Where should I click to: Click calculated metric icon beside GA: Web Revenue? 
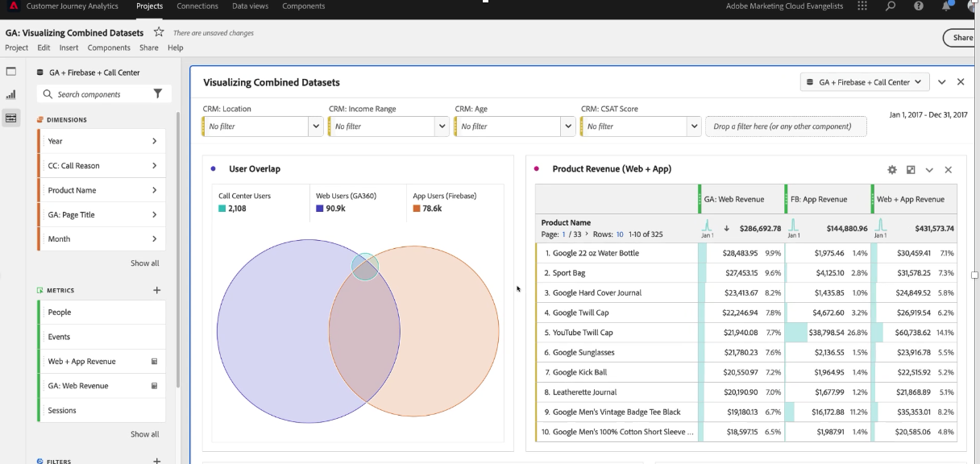pos(154,386)
